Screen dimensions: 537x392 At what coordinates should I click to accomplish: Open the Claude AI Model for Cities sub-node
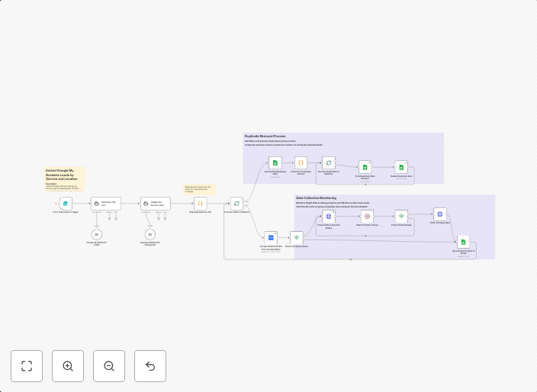tap(96, 234)
